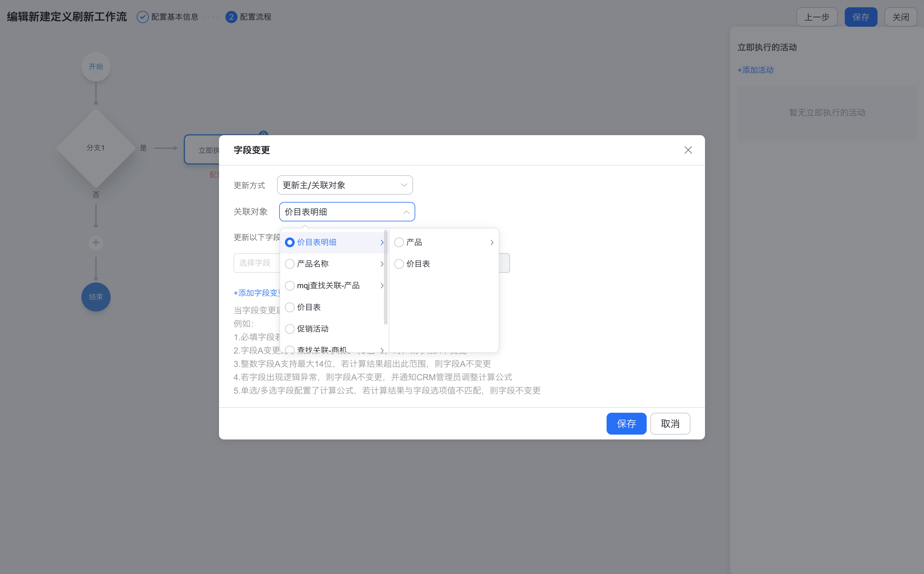
Task: Click the plus node on the flowchart
Action: [96, 243]
